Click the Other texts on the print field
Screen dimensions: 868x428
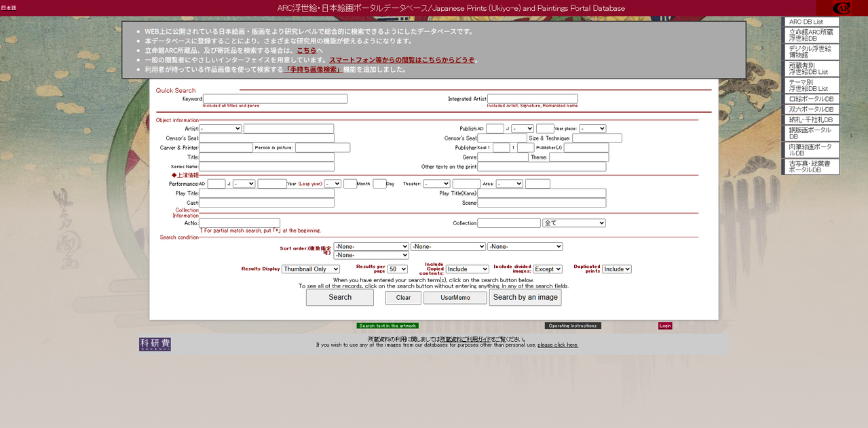click(542, 166)
